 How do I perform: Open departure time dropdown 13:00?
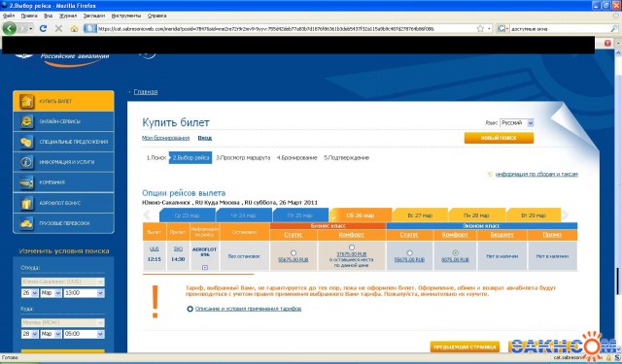[84, 293]
